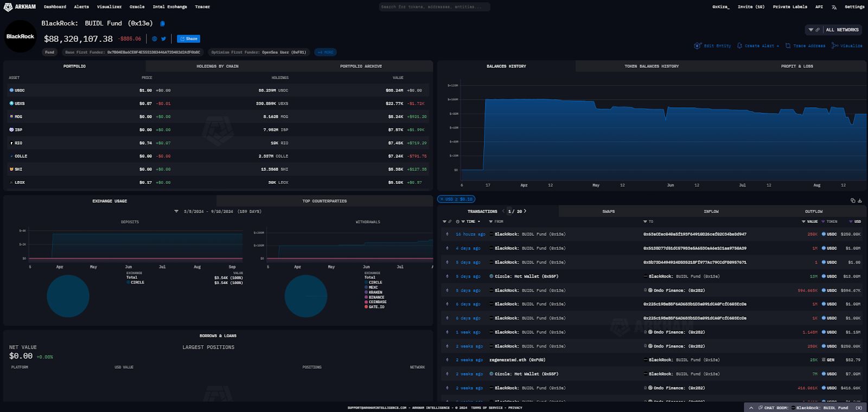Click the blue Share button
868x412 pixels.
point(189,39)
